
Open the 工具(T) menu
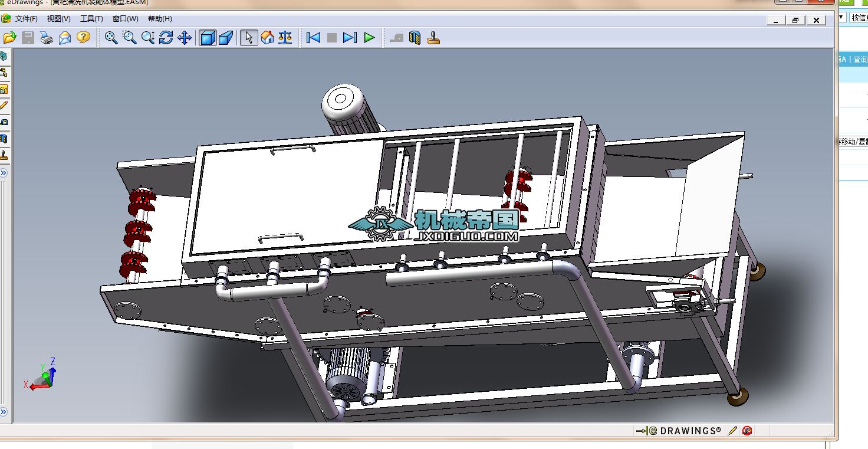(91, 19)
